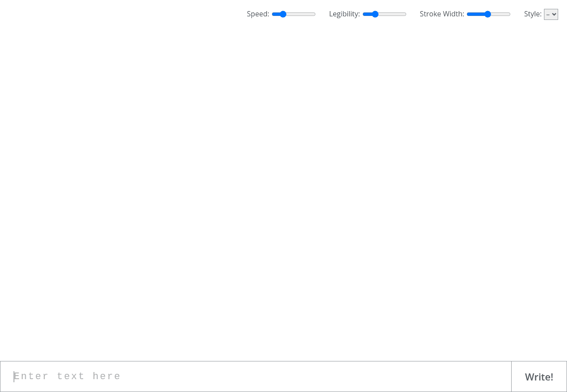567x392 pixels.
Task: Click the Speed slider handle
Action: point(283,14)
